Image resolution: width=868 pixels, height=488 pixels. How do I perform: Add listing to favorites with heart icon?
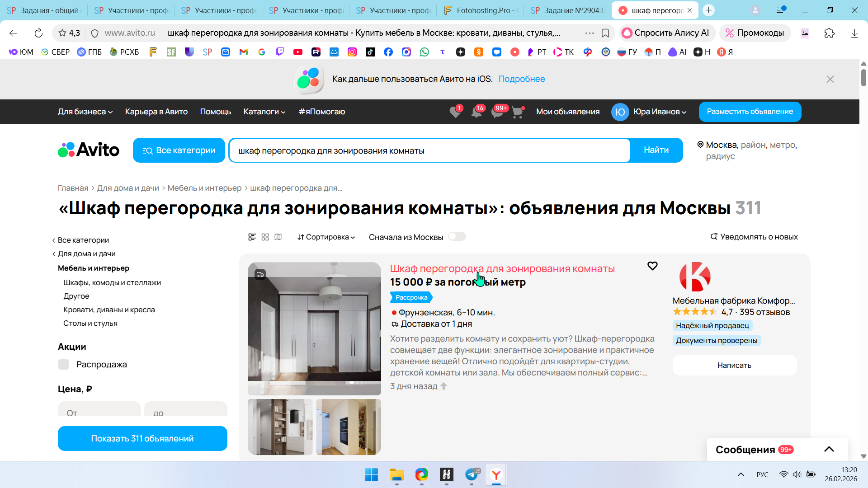pyautogui.click(x=652, y=266)
